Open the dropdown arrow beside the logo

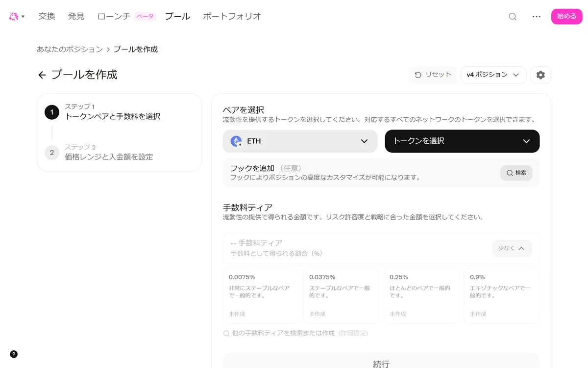(23, 17)
